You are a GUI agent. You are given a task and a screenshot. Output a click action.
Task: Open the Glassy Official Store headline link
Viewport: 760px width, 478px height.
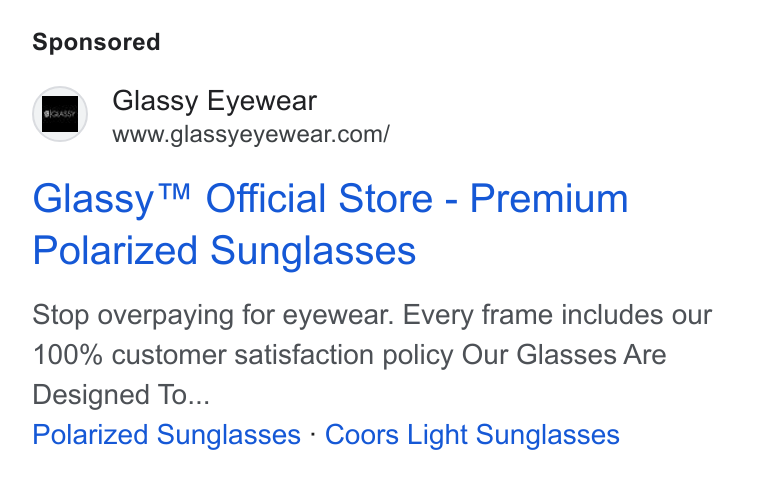330,224
